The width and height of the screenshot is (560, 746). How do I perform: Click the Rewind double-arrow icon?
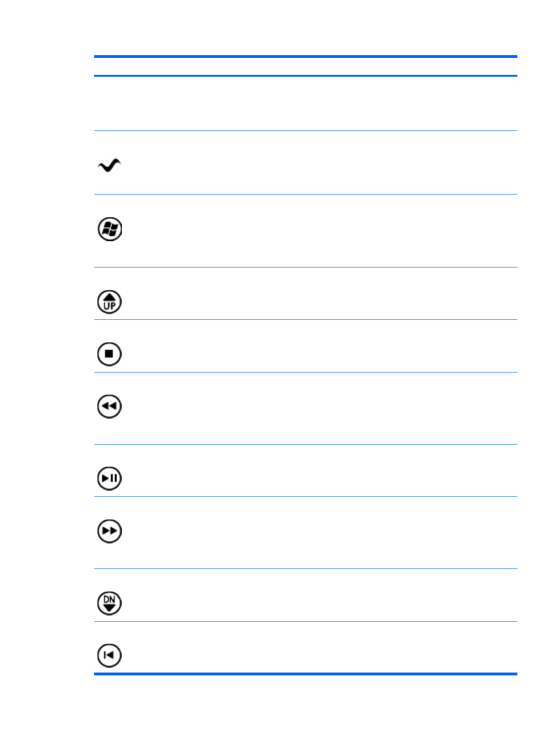(109, 406)
